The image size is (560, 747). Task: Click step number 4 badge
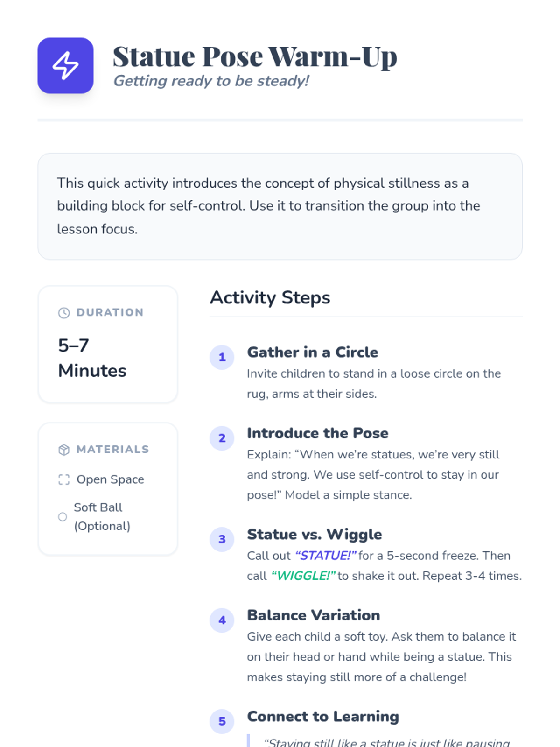(x=222, y=620)
